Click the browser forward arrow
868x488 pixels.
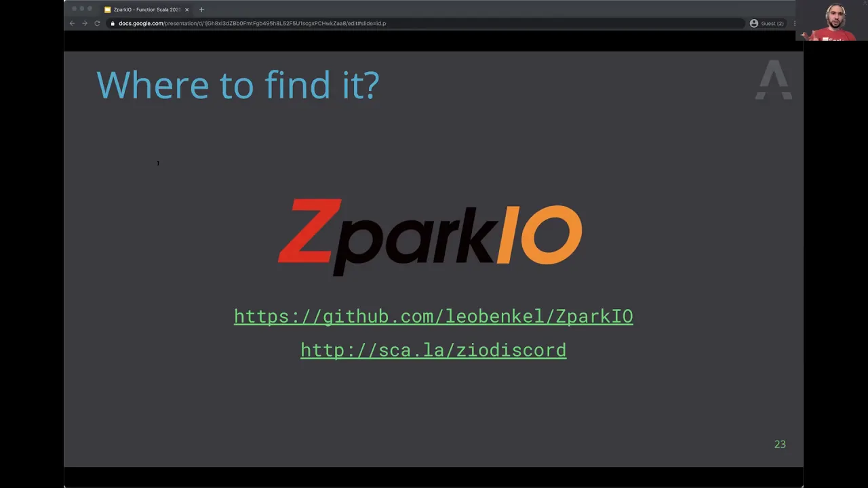click(84, 23)
